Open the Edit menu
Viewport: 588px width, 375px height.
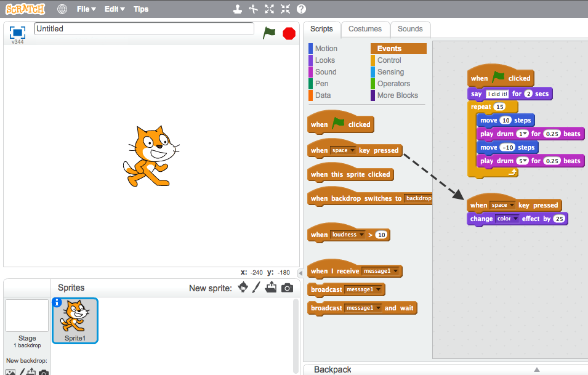pyautogui.click(x=115, y=9)
